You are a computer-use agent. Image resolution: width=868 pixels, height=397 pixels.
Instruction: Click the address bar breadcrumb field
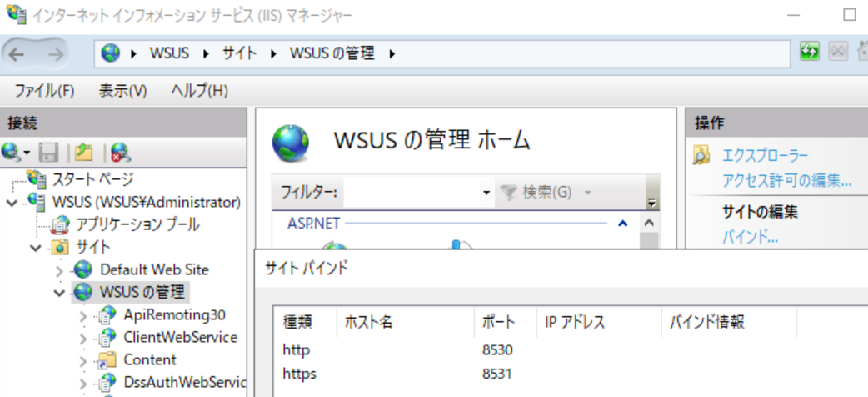(x=441, y=53)
